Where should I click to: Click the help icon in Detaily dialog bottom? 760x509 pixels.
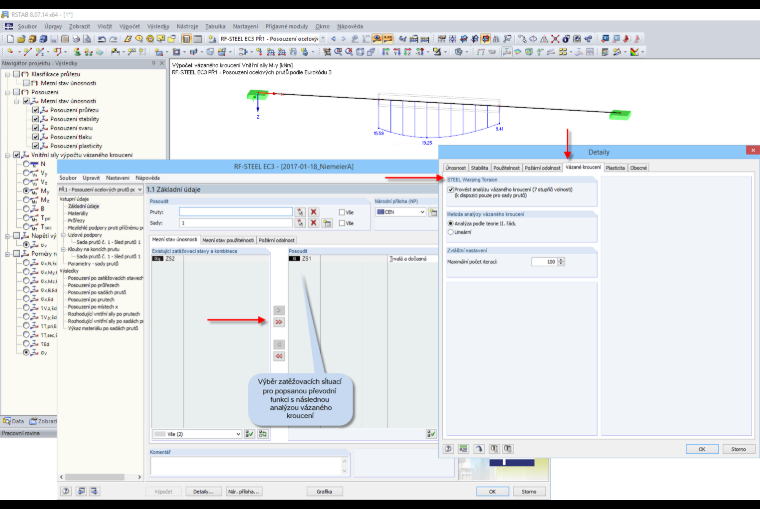click(448, 449)
